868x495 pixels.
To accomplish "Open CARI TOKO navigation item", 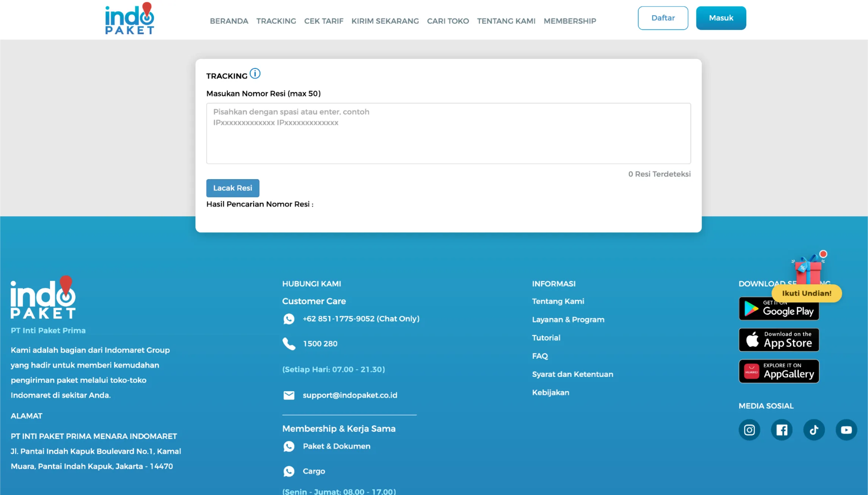I will pyautogui.click(x=448, y=21).
